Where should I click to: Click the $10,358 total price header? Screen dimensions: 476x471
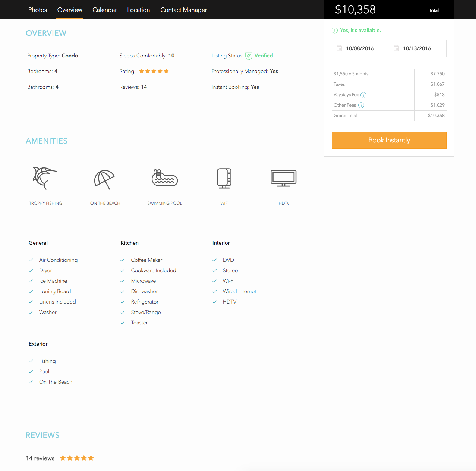tap(355, 10)
